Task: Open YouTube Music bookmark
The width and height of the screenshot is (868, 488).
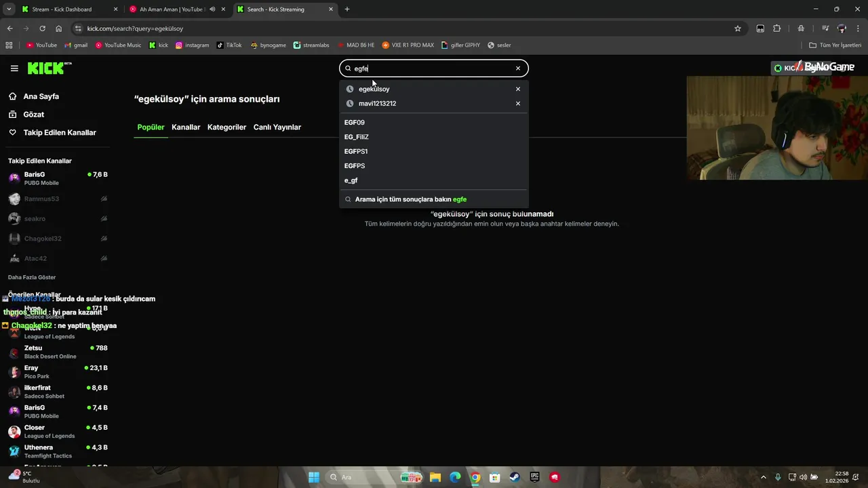Action: [x=118, y=45]
